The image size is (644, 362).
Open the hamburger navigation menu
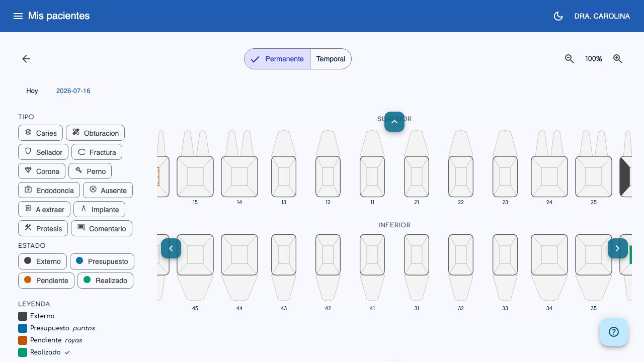pyautogui.click(x=18, y=16)
